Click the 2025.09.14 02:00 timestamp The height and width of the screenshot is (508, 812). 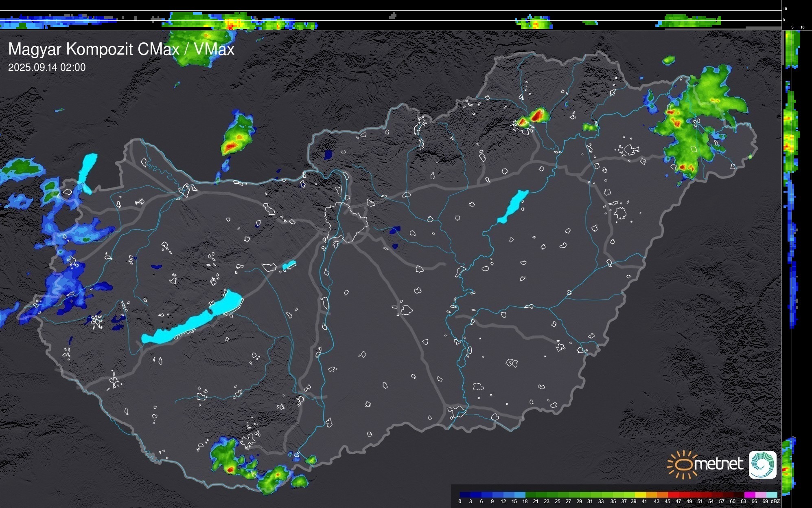(47, 68)
